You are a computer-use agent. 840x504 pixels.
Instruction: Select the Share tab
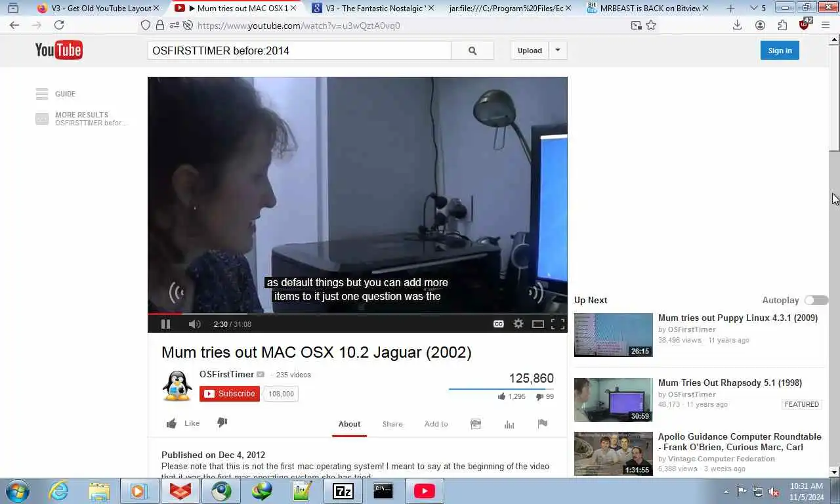point(392,424)
